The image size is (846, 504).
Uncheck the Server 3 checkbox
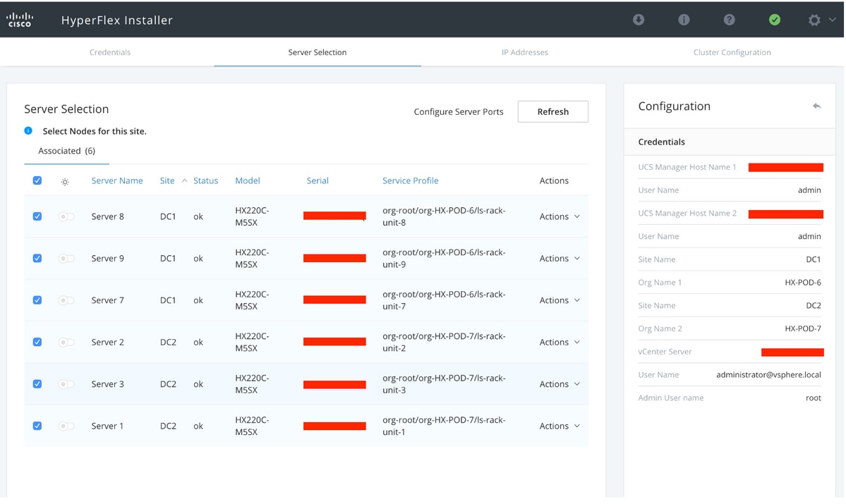tap(37, 383)
